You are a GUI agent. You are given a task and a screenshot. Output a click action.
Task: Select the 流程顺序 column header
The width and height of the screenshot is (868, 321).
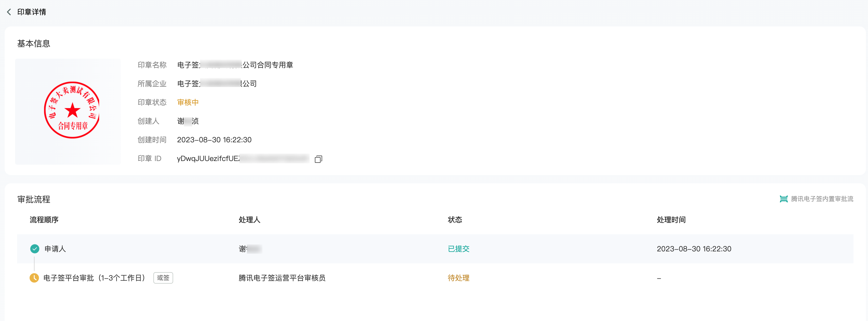pyautogui.click(x=44, y=220)
